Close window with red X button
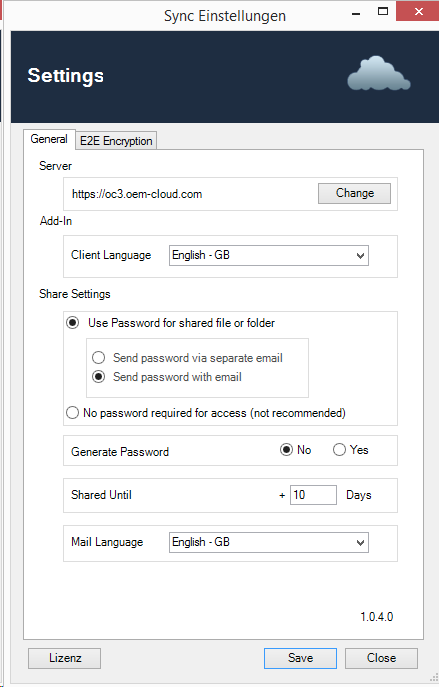 pos(418,11)
